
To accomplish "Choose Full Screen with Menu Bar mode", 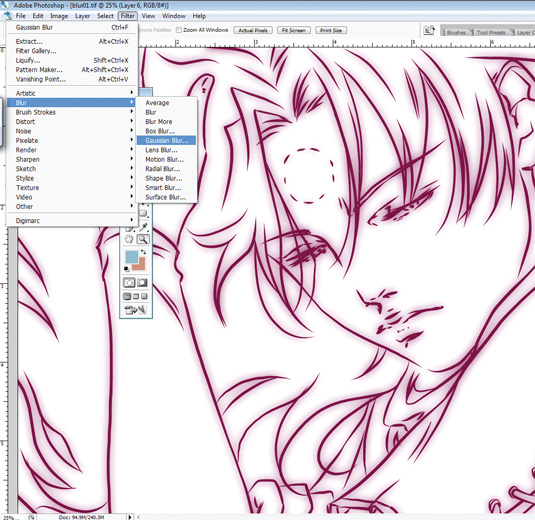I will pos(136,296).
